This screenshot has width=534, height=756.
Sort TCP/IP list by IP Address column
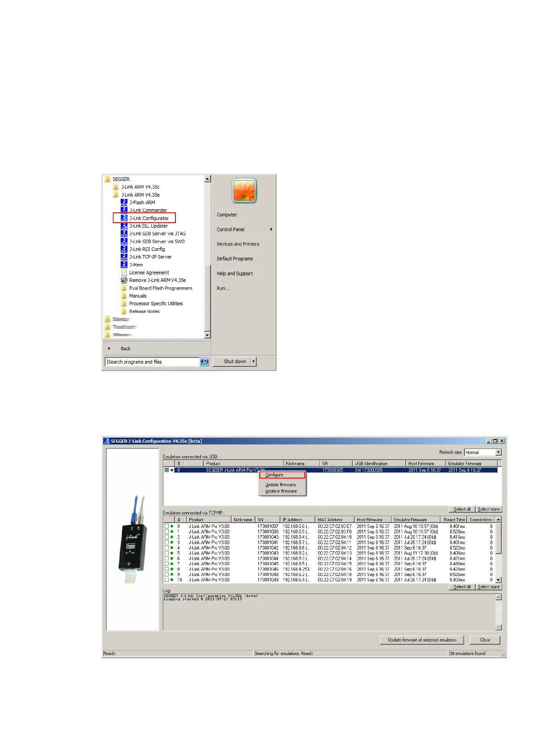298,519
